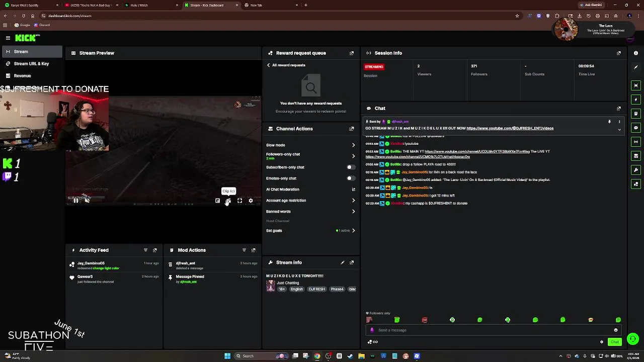Switch to the New Tab browser tab
This screenshot has height=362, width=644.
pyautogui.click(x=271, y=5)
